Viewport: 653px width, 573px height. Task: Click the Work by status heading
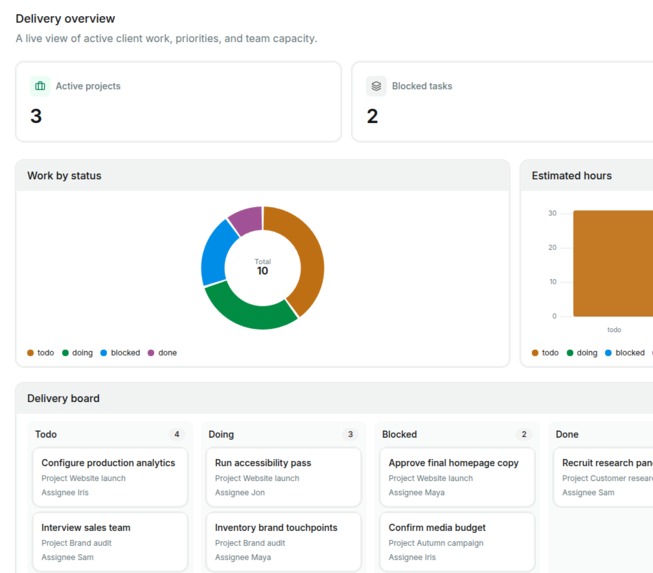point(64,176)
